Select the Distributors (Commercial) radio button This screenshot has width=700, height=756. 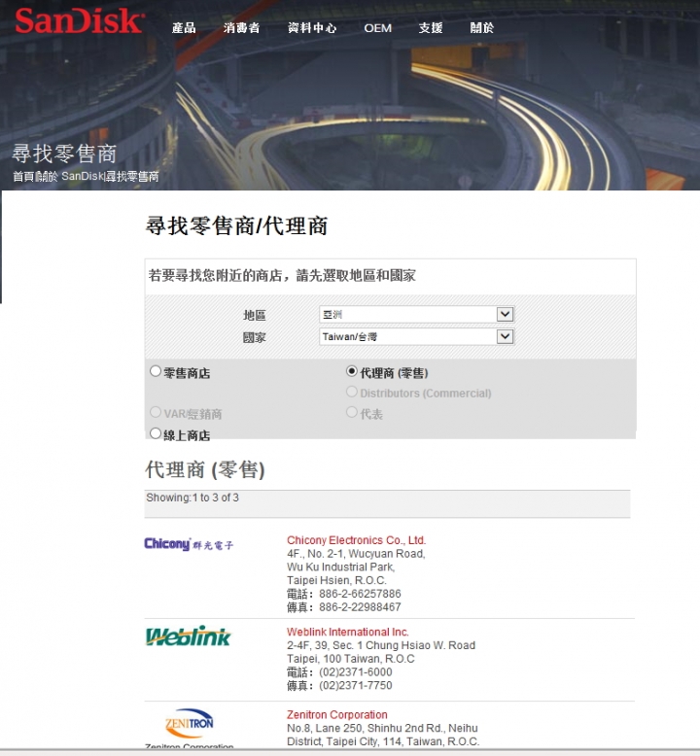click(352, 392)
